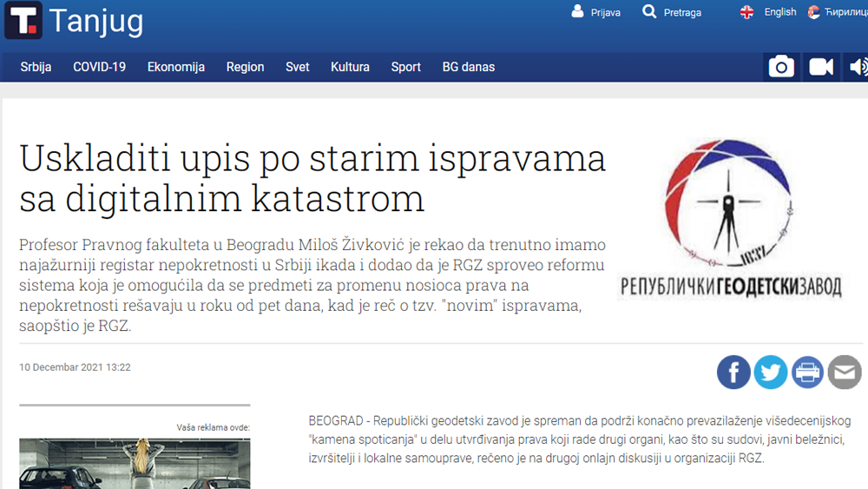Open the Srbija section
This screenshot has width=868, height=489.
36,67
